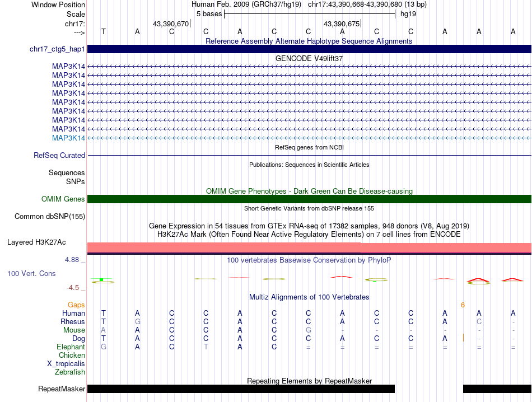Click the grey G base in the Elephant row
Screen dimensions: 532x402
click(x=104, y=347)
